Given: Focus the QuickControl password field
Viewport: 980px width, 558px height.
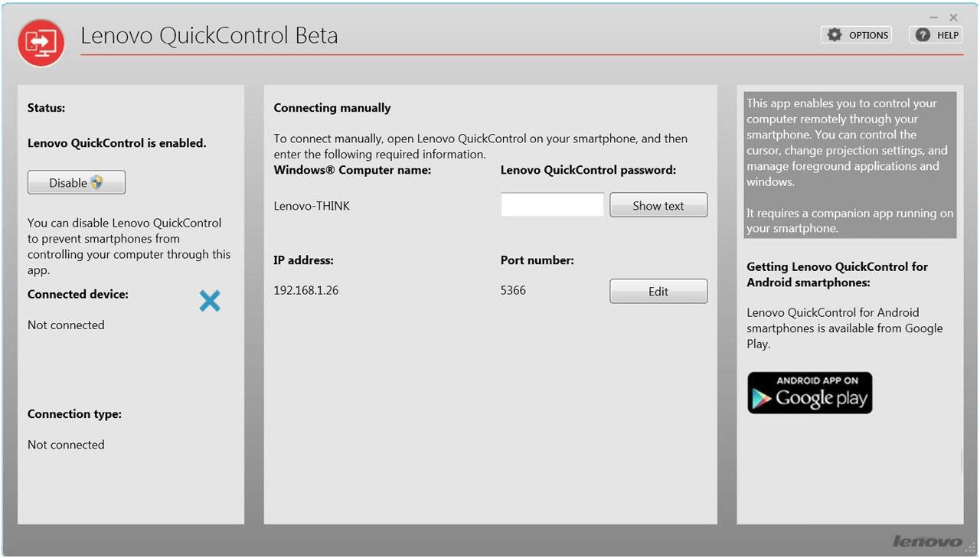Looking at the screenshot, I should [552, 205].
